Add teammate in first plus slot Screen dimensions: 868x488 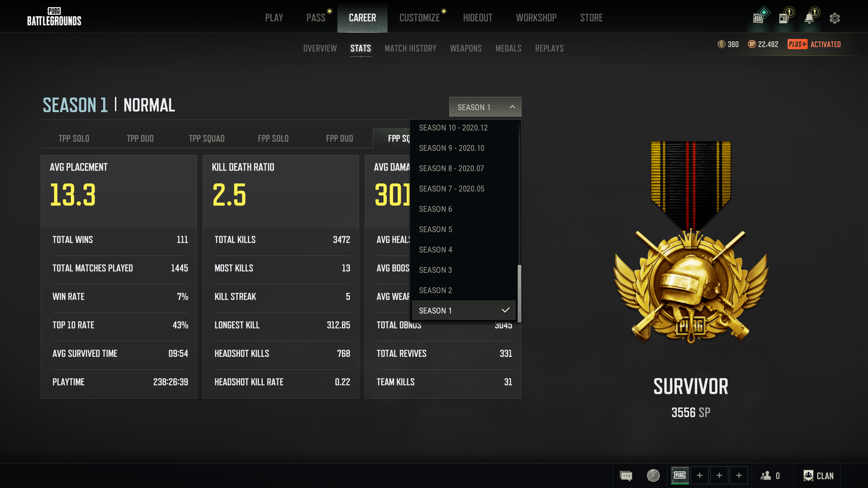pyautogui.click(x=699, y=475)
